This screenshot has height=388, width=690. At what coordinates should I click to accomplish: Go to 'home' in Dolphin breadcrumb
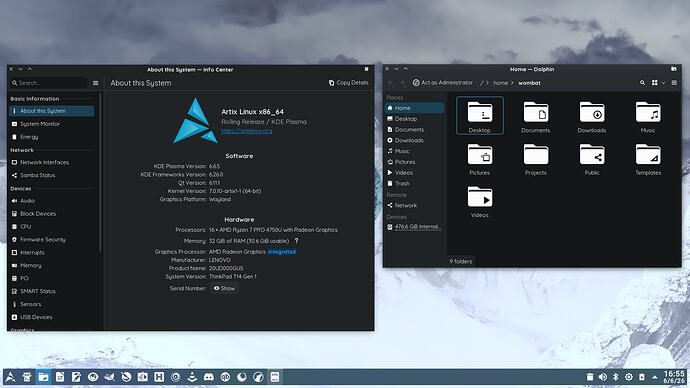[x=500, y=83]
